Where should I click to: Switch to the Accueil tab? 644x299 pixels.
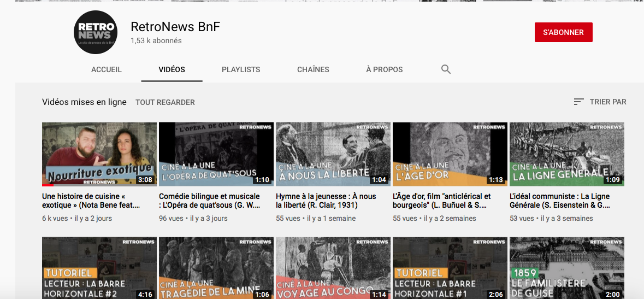click(x=107, y=69)
